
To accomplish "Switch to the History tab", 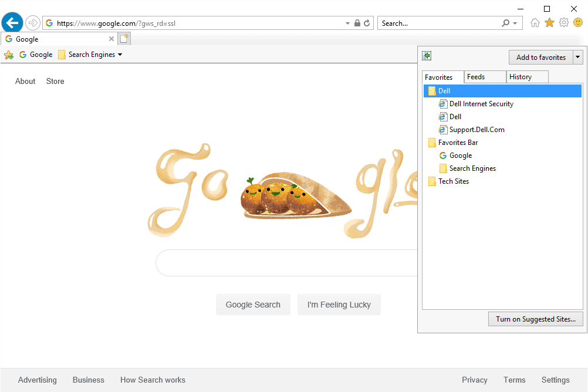I will [527, 77].
